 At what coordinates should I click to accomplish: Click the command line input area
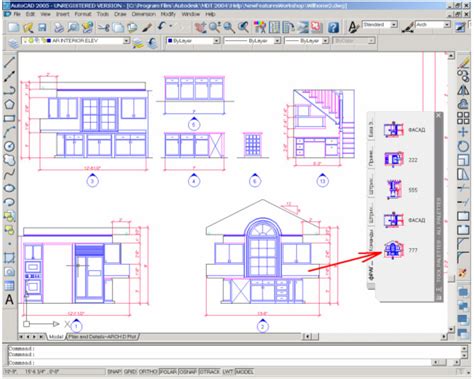(x=218, y=362)
